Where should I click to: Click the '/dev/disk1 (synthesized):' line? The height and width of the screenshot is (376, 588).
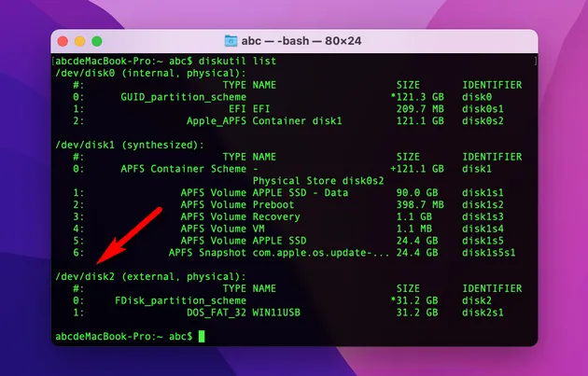pyautogui.click(x=130, y=145)
